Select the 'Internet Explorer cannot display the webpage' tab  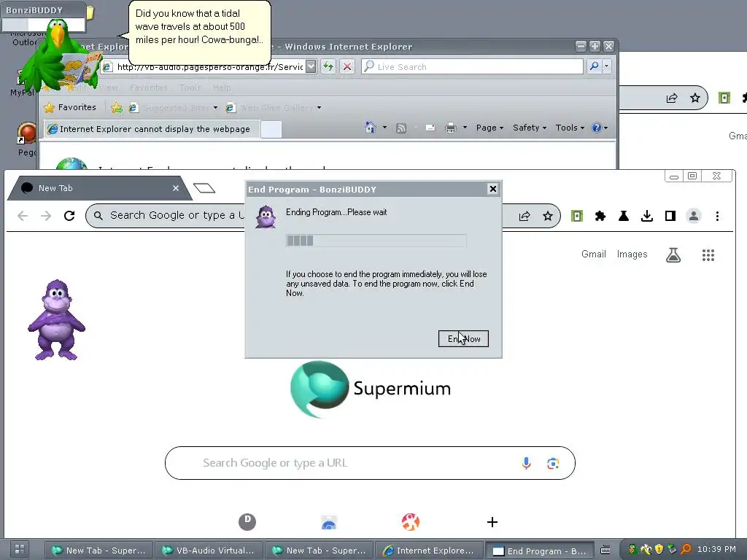[152, 129]
